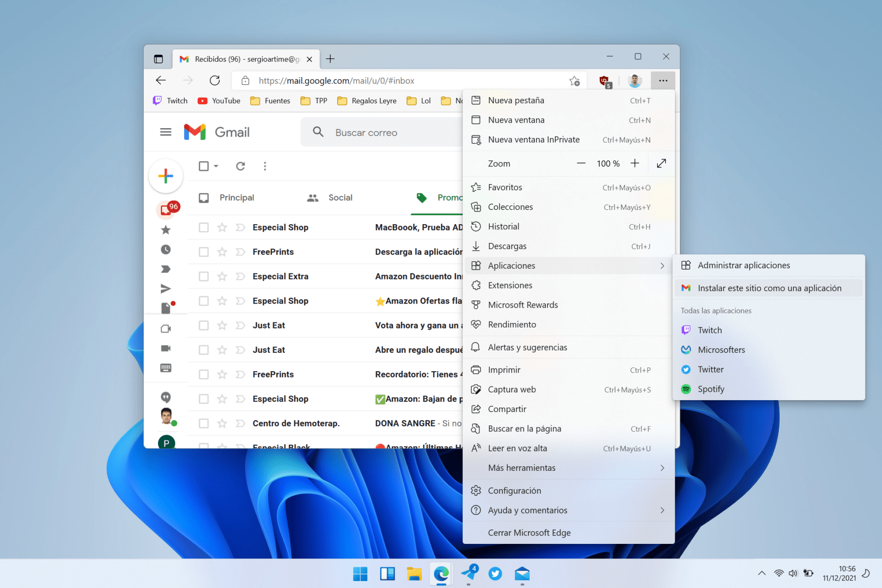
Task: Open Twitter application from menu
Action: click(711, 369)
